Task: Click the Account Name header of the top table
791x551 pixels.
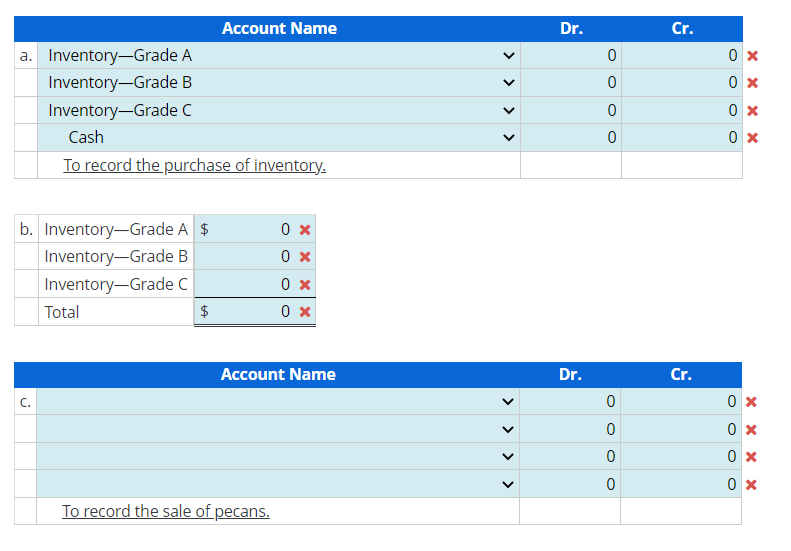Action: click(279, 28)
